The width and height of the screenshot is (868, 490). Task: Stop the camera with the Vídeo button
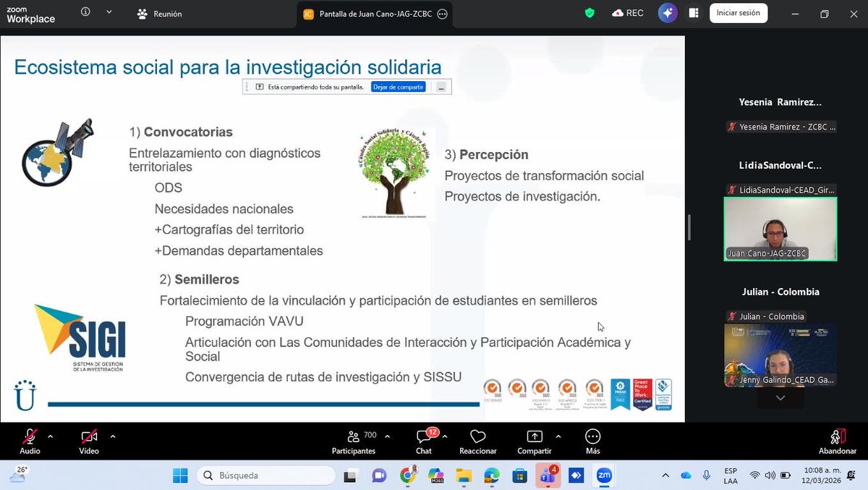pos(88,440)
